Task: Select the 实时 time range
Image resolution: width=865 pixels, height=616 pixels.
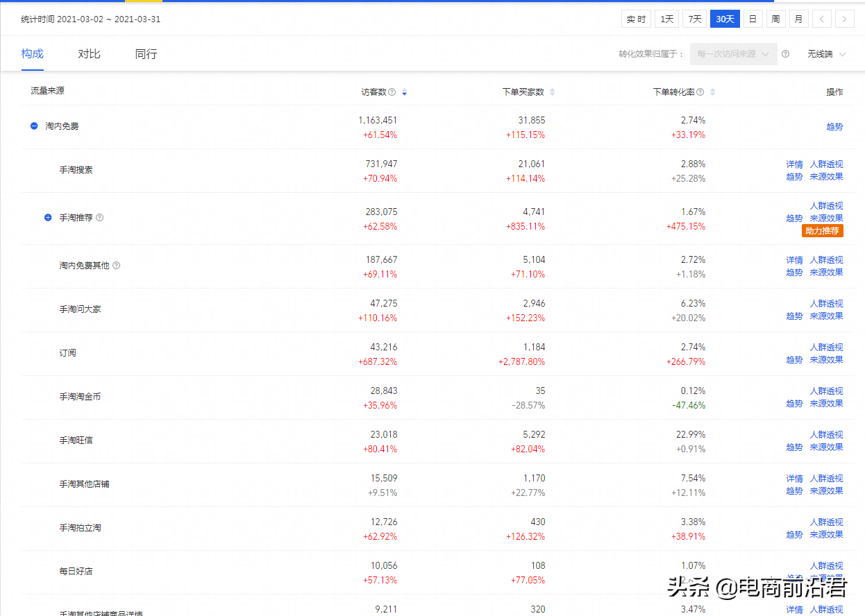Action: (x=637, y=19)
